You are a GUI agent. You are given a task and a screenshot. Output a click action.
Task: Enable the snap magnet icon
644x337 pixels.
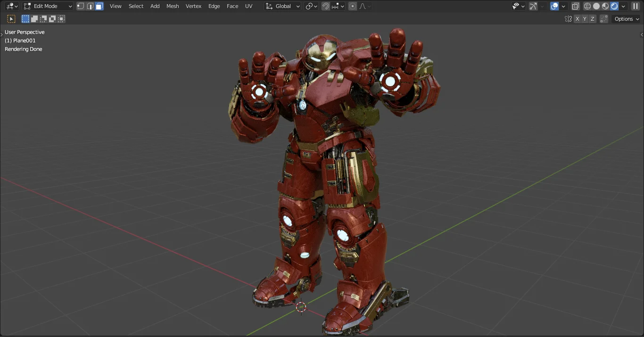click(x=325, y=6)
